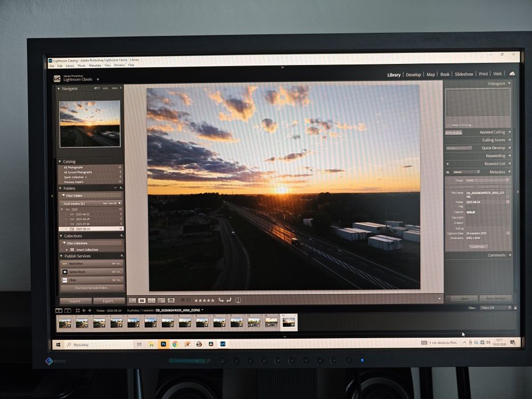Toggle filter switch at filmstrip right
This screenshot has width=532, height=399.
tap(515, 308)
